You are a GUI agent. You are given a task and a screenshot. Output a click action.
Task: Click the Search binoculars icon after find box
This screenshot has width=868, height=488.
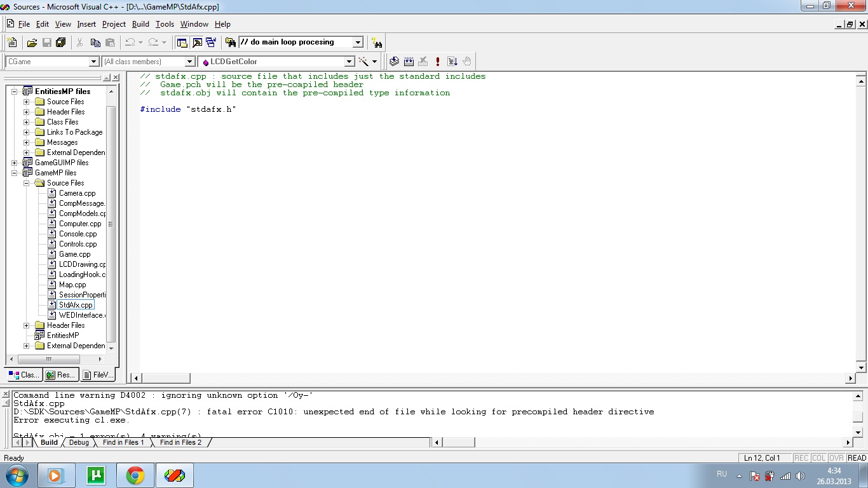click(377, 43)
